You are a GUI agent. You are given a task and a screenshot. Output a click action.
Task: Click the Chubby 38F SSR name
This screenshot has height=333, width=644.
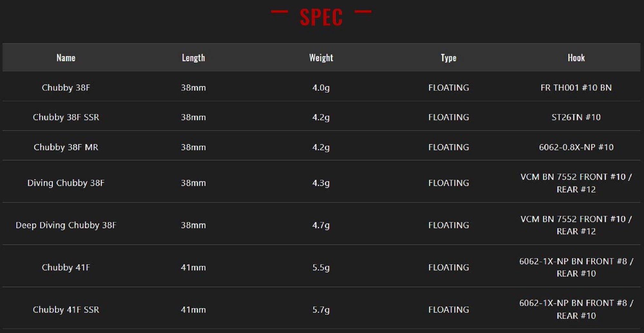pyautogui.click(x=66, y=117)
